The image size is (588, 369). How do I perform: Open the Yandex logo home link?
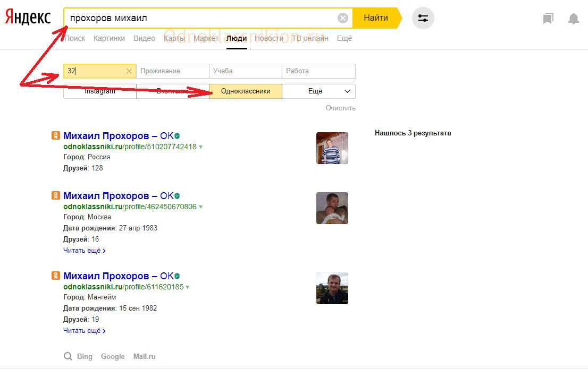point(28,18)
